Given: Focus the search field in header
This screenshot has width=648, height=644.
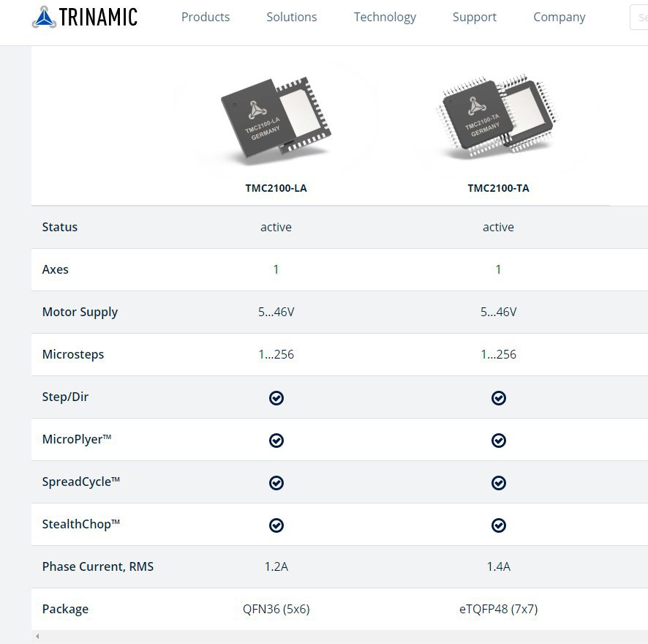Looking at the screenshot, I should point(639,18).
